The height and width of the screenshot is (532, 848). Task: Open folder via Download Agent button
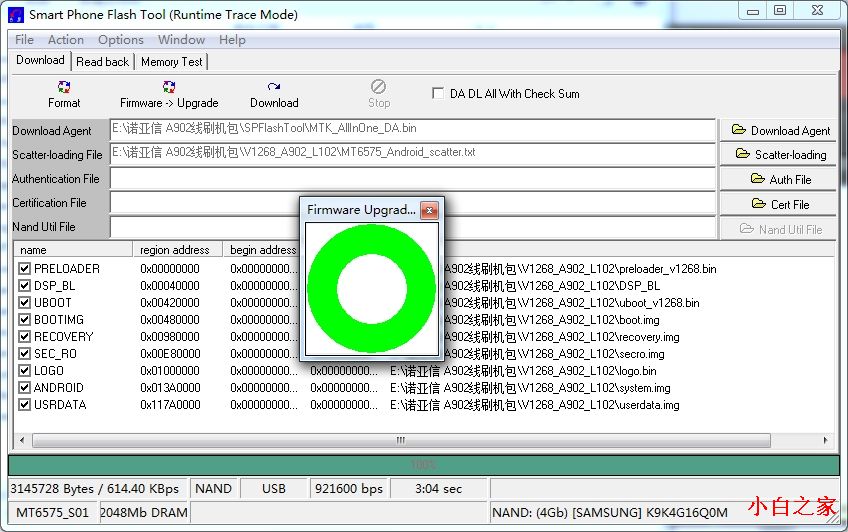coord(778,130)
